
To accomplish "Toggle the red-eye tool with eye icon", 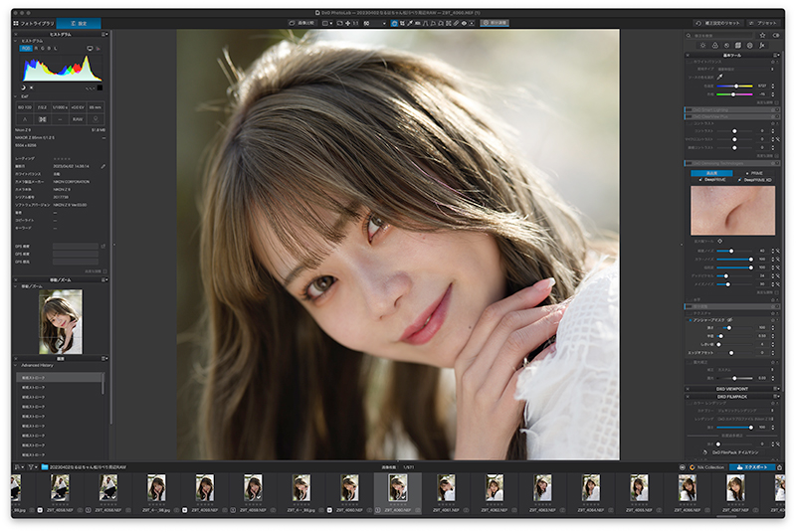I will click(464, 23).
